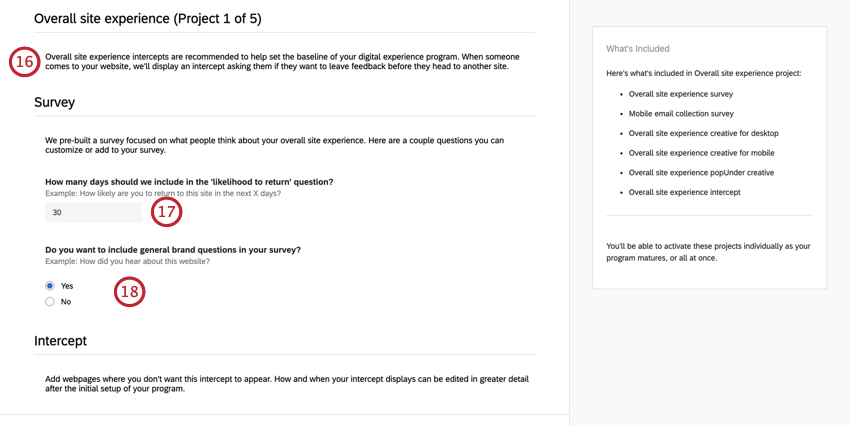The width and height of the screenshot is (850, 425).
Task: Click the Overall site experience project heading
Action: coord(148,19)
